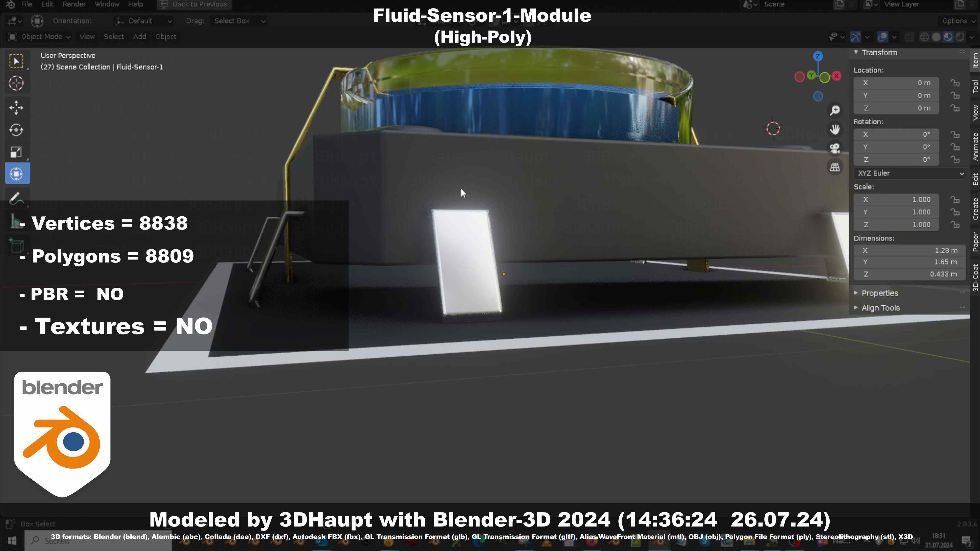Click the red X axis gizmo ball
The image size is (980, 551).
point(837,76)
